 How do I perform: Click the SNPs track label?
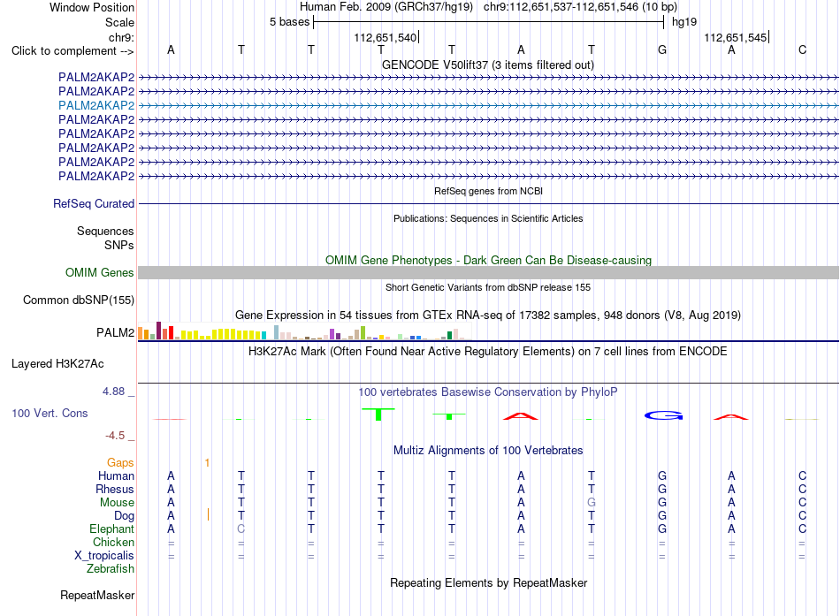(119, 245)
